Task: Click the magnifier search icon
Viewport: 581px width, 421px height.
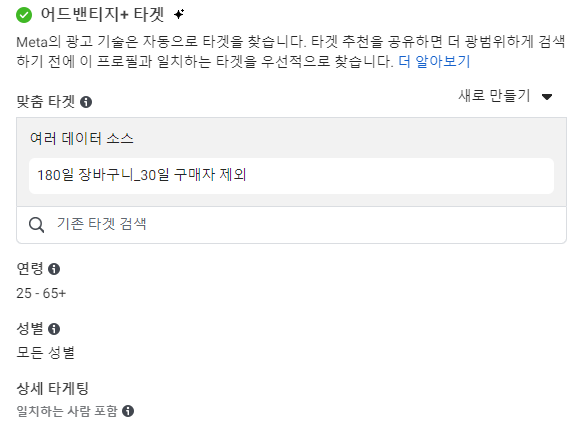Action: point(37,225)
